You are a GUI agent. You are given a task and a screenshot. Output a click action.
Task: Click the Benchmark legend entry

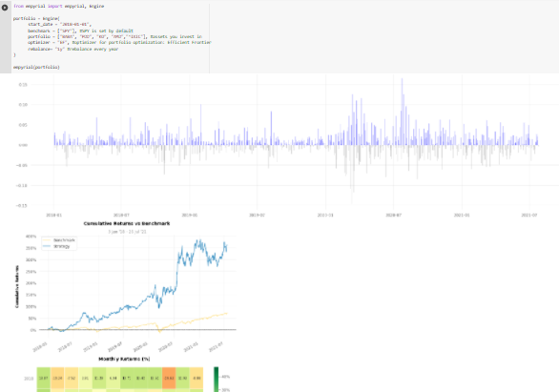[x=59, y=240]
